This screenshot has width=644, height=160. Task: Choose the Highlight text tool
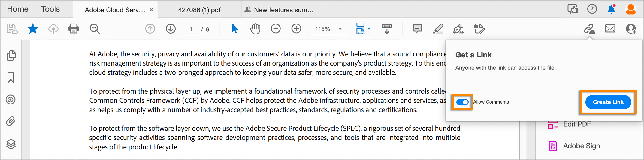tap(438, 29)
